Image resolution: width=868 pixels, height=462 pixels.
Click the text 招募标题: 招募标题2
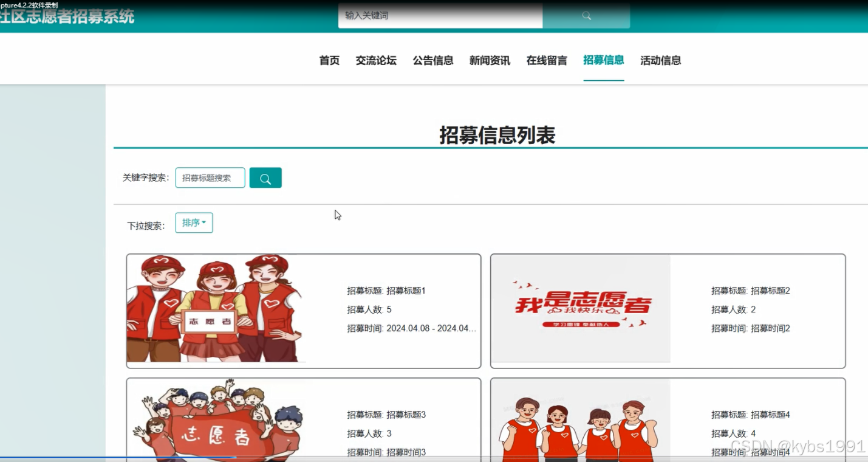[751, 291]
